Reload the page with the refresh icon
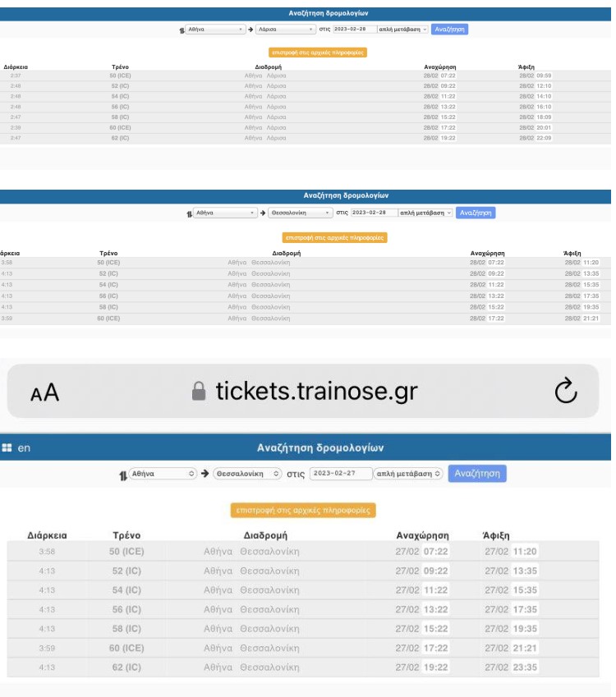The width and height of the screenshot is (616, 697). pos(566,392)
